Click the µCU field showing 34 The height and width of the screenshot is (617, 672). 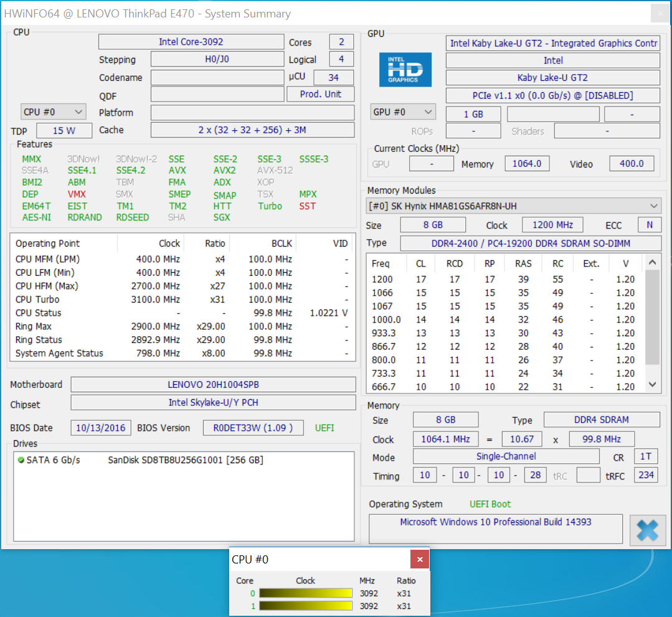334,78
